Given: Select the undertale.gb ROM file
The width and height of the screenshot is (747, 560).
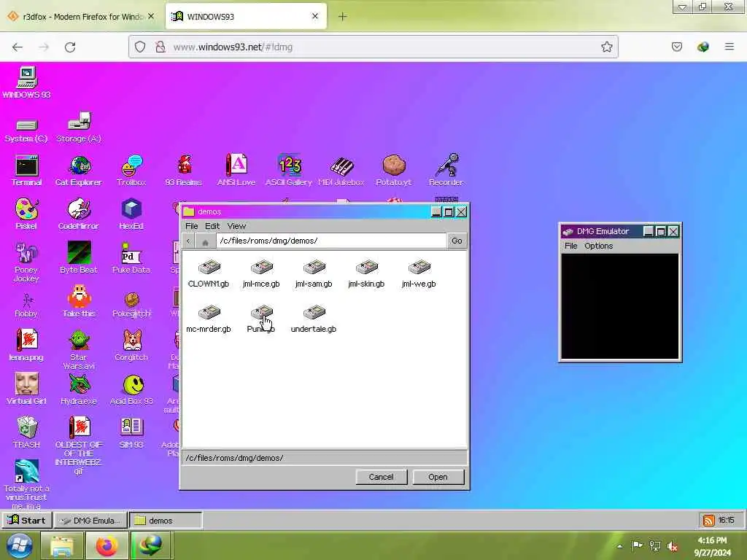Looking at the screenshot, I should [x=314, y=319].
